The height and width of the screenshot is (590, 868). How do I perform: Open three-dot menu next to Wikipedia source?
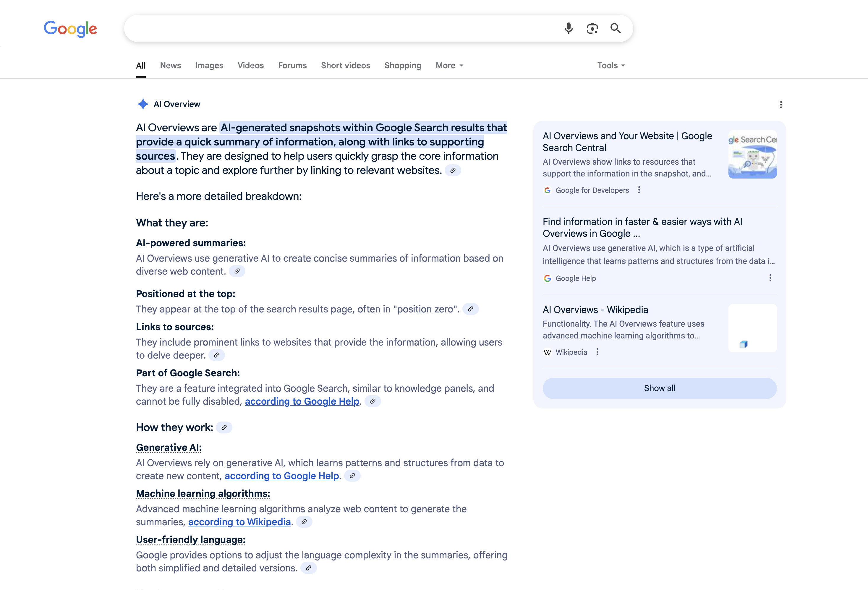tap(597, 352)
